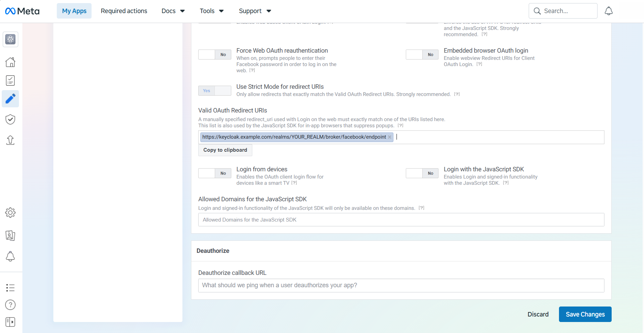Open help for Login with JavaScript SDK
644x333 pixels.
click(506, 183)
